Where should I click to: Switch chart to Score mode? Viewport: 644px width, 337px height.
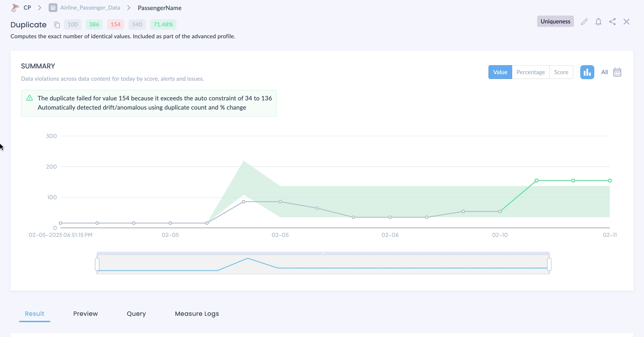point(561,72)
